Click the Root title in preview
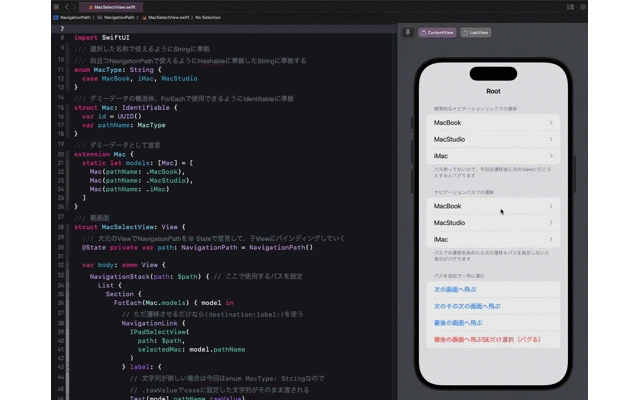 click(x=493, y=91)
